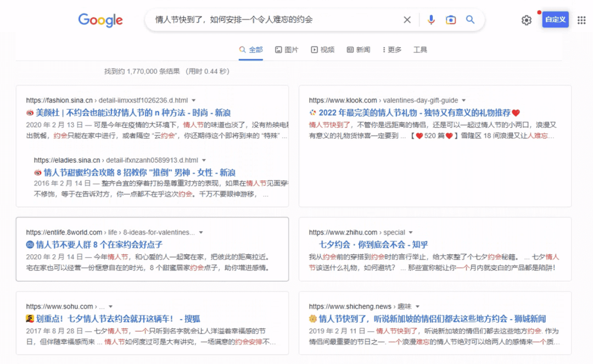This screenshot has height=364, width=593.
Task: Open the 工具 options
Action: pyautogui.click(x=420, y=49)
